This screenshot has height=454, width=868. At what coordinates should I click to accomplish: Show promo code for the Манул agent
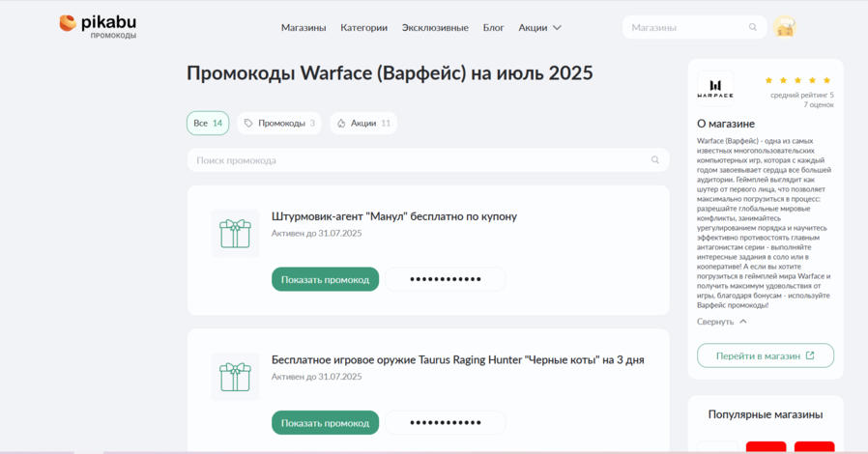325,279
